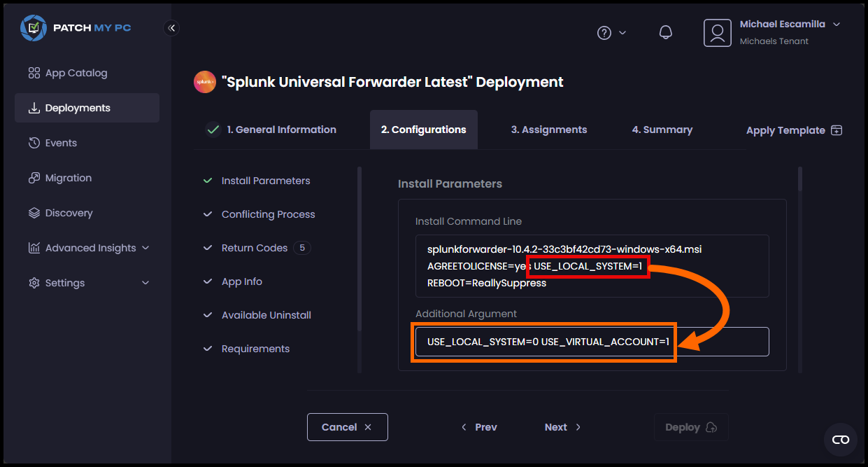Viewport: 868px width, 467px height.
Task: Expand the Return Codes section
Action: [x=255, y=248]
